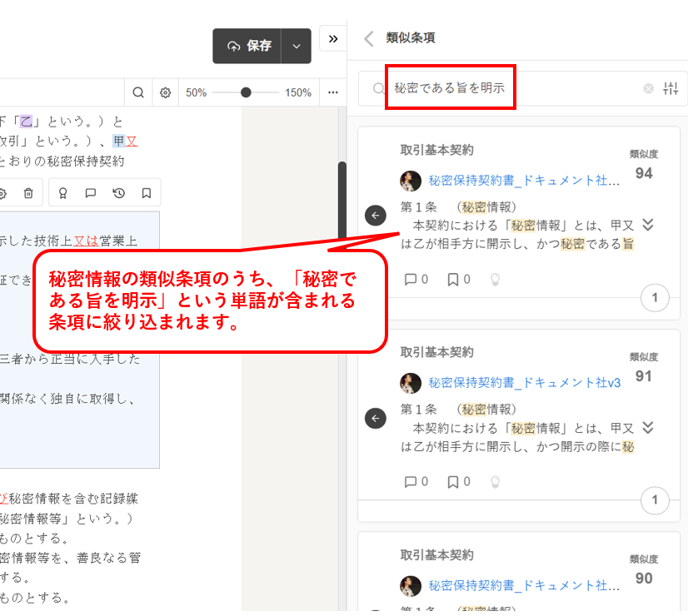Viewport: 688px width, 616px height.
Task: Open clause comment speech-bubble icon
Action: click(91, 193)
